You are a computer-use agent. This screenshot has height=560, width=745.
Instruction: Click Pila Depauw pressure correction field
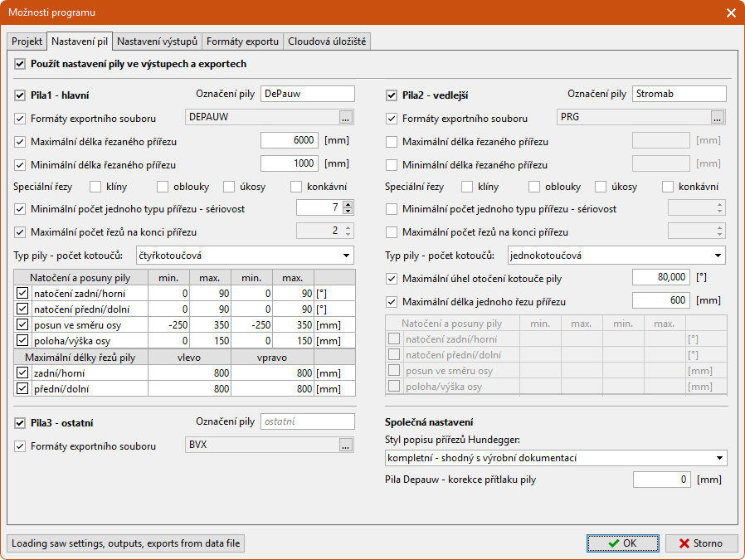661,480
